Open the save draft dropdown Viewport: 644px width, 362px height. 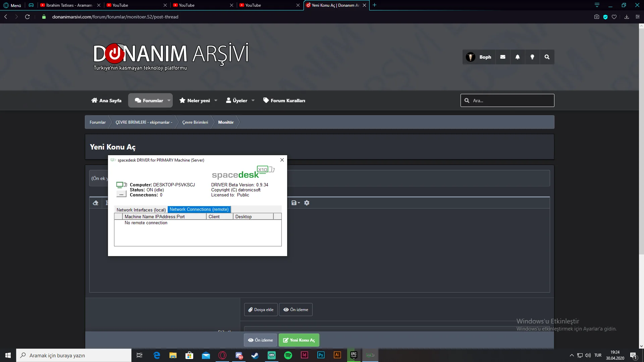(x=296, y=203)
